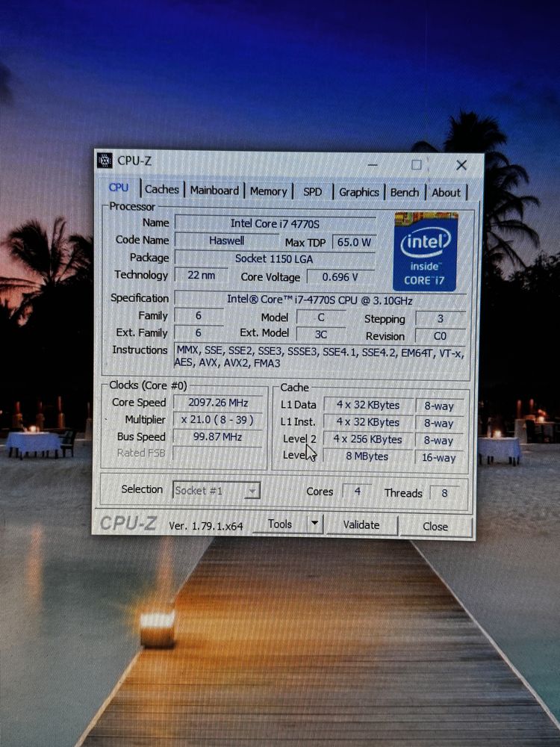Open the About tab
Viewport: 560px width, 747px height.
[x=446, y=193]
